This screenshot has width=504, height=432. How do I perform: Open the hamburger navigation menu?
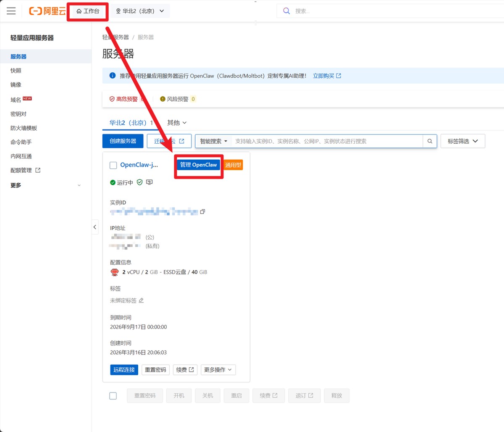[x=11, y=11]
